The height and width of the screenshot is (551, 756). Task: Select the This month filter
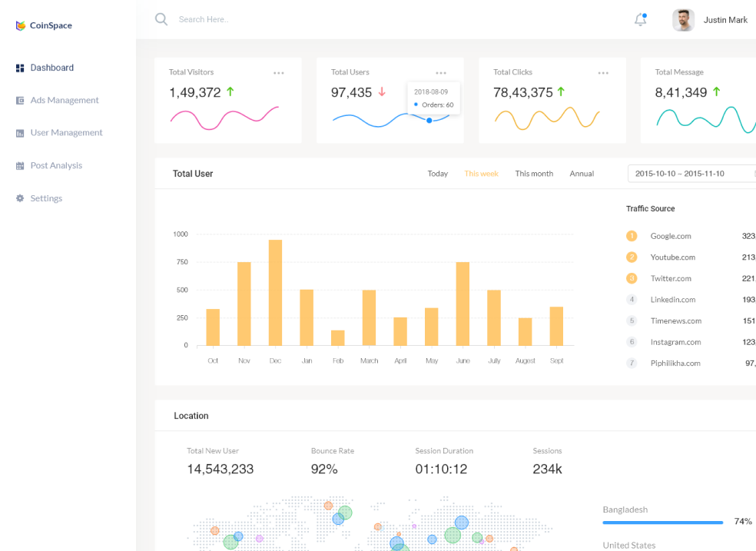pyautogui.click(x=534, y=174)
